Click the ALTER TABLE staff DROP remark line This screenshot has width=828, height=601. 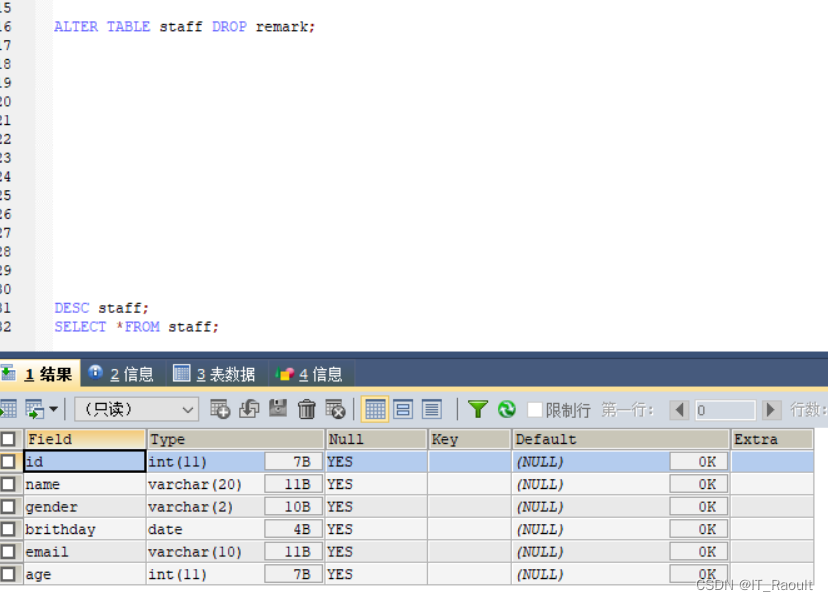[x=184, y=26]
